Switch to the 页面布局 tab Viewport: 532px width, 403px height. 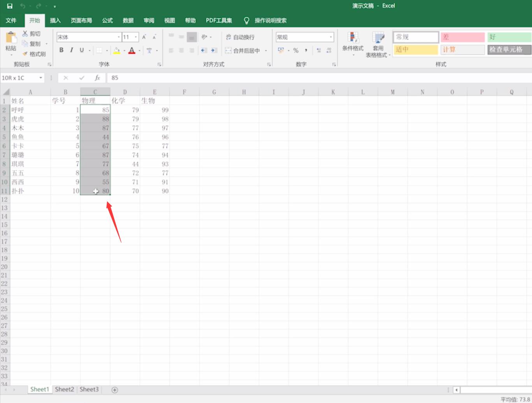(81, 21)
